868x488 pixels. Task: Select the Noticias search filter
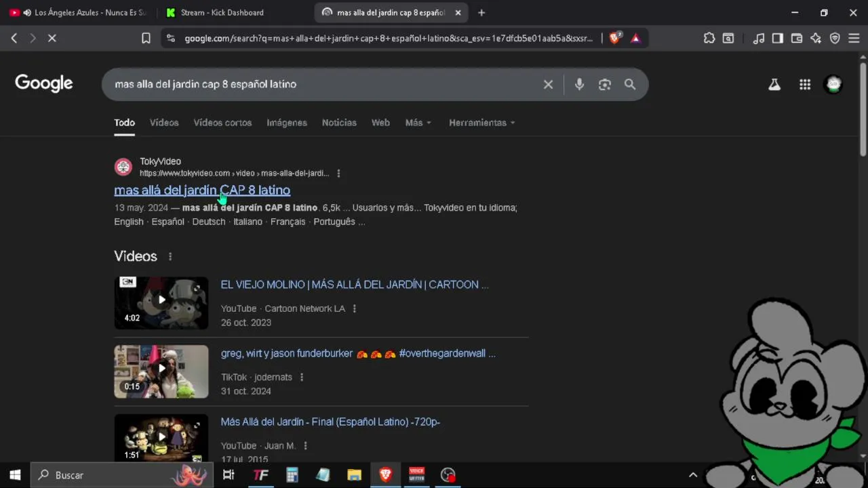pyautogui.click(x=339, y=123)
